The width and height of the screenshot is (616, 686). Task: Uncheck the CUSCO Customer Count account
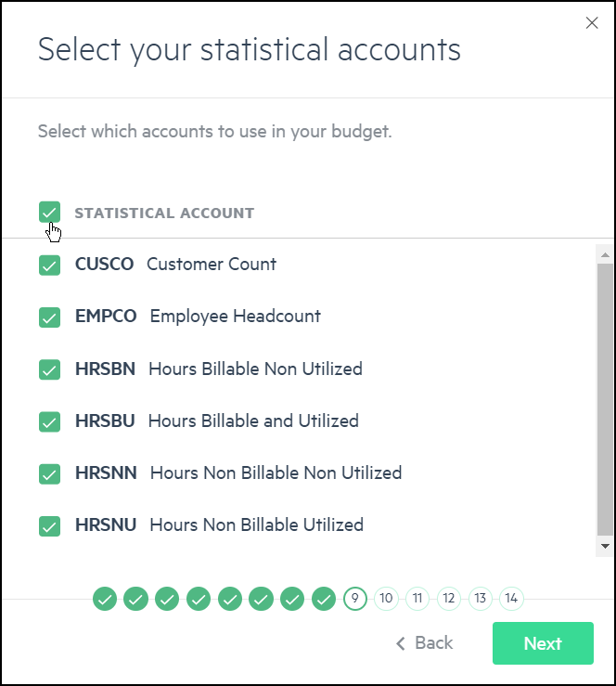tap(49, 265)
